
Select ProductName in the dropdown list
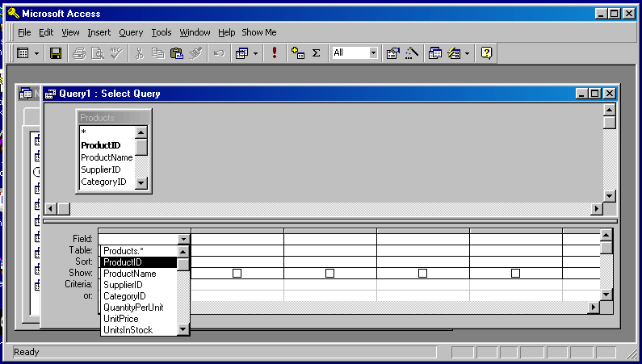[x=139, y=274]
